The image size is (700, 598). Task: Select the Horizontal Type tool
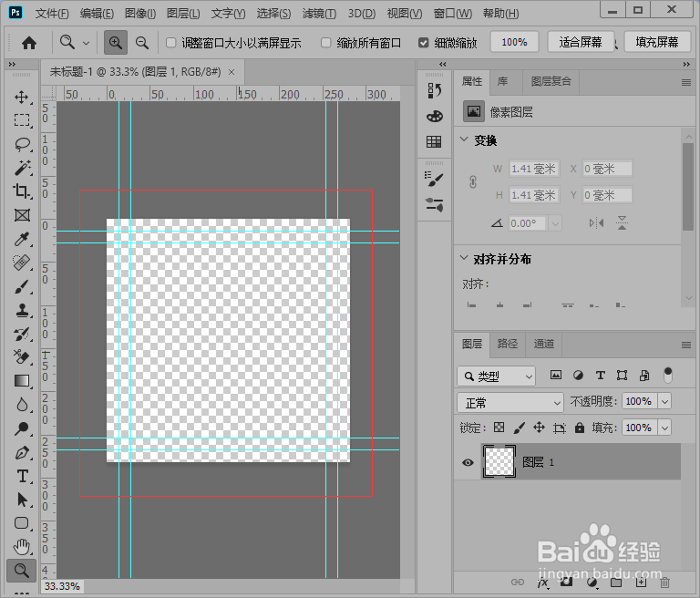(x=22, y=476)
